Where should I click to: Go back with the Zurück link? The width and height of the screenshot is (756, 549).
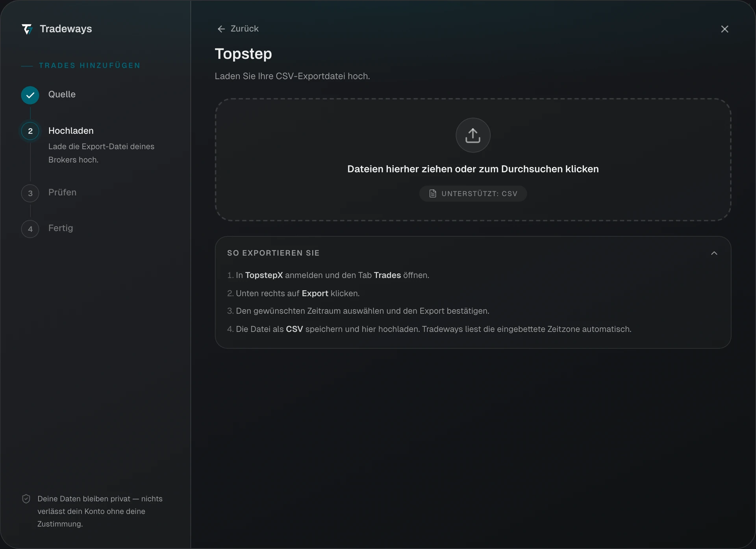coord(238,29)
